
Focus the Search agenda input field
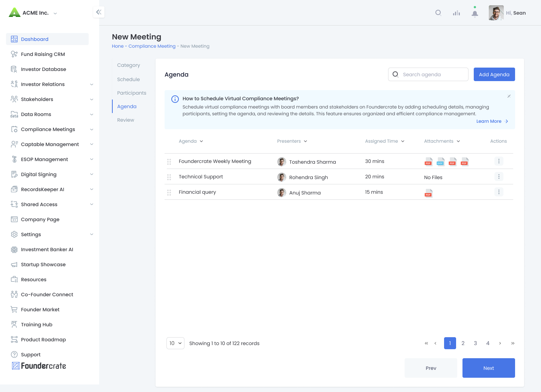click(428, 74)
